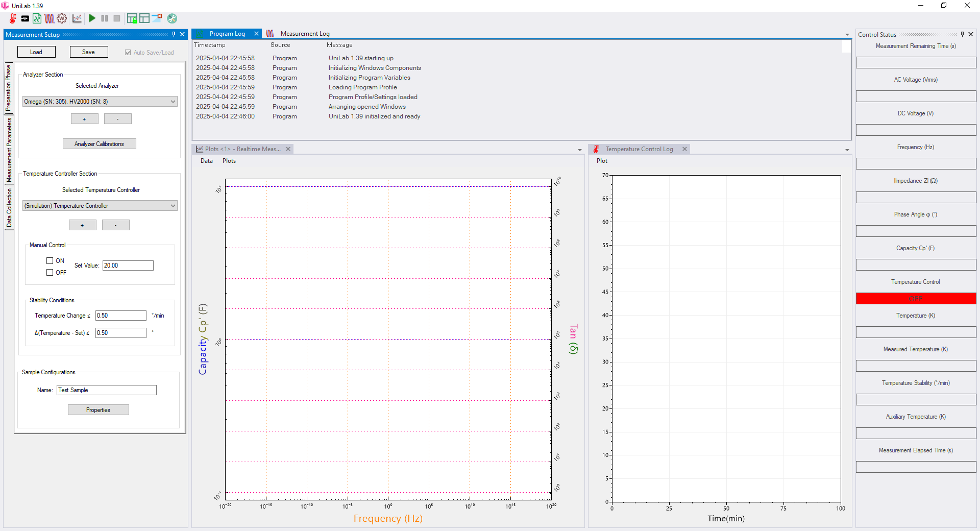Viewport: 980px width, 531px height.
Task: Check the Manual Control OFF checkbox
Action: coord(50,273)
